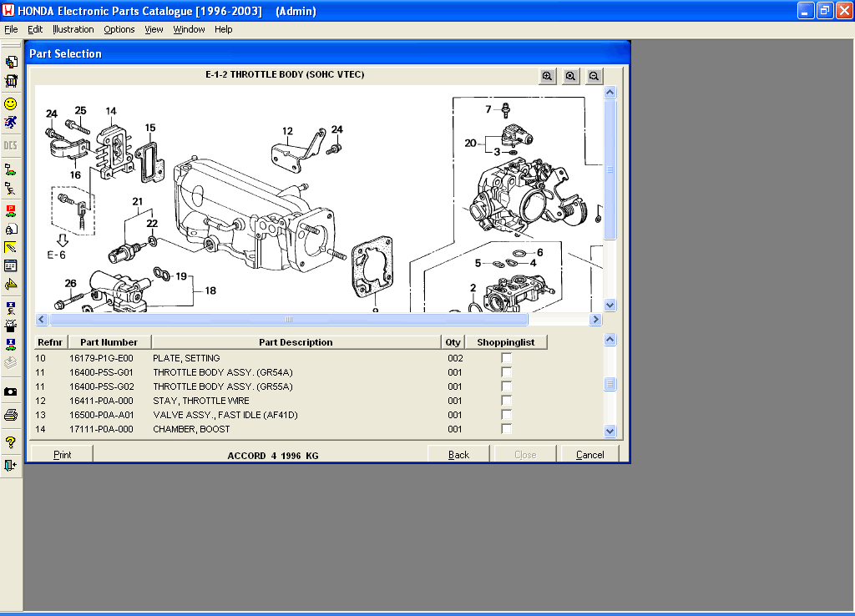Open the Edit menu
Viewport: 855px width, 616px height.
coord(35,29)
